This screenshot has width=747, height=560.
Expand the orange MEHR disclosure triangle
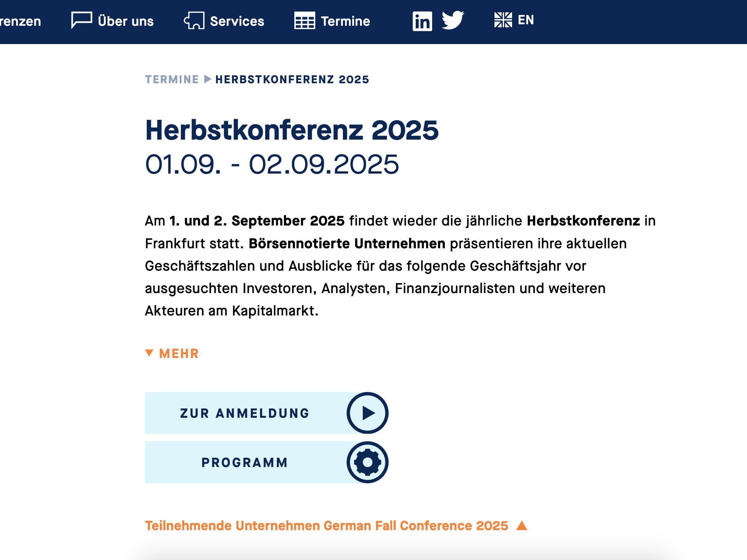(x=150, y=353)
